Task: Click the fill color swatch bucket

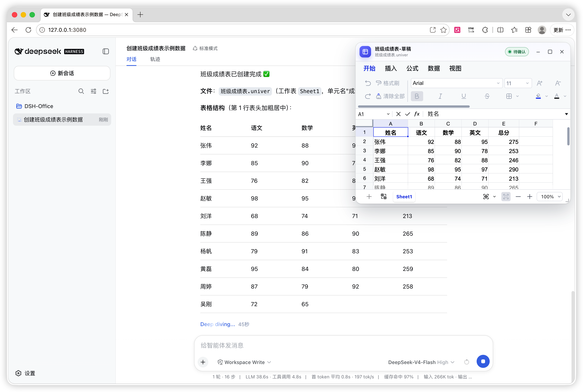Action: (x=538, y=96)
